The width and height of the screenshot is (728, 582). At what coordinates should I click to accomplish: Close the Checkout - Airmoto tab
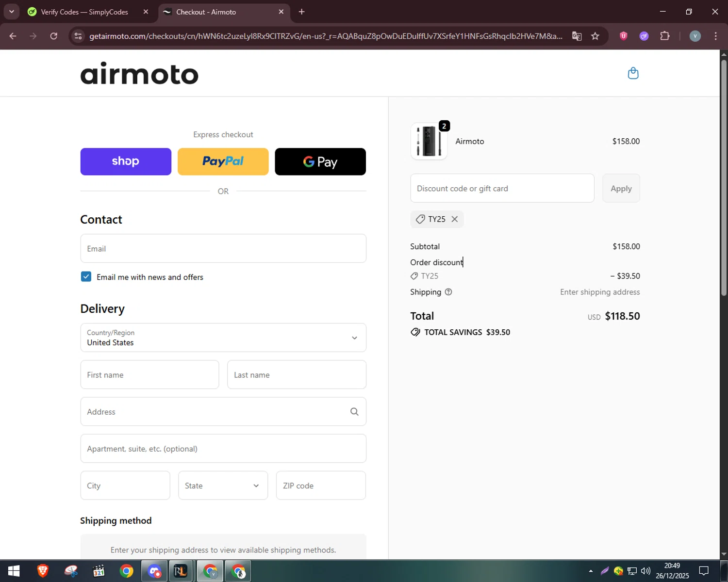[x=281, y=12]
